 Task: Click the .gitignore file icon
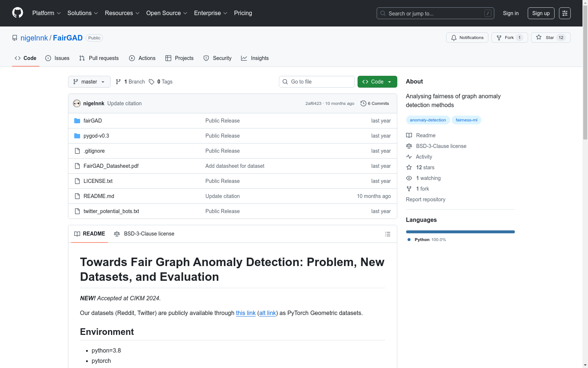pyautogui.click(x=77, y=151)
